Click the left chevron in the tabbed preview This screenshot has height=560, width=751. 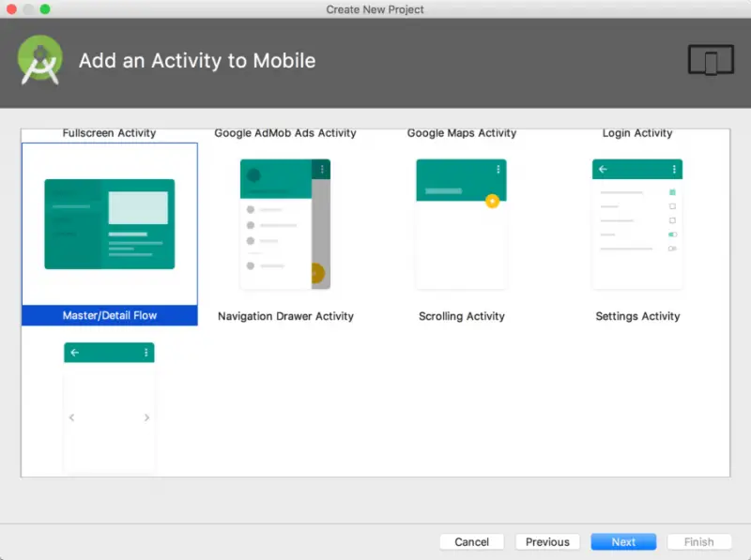(x=72, y=417)
